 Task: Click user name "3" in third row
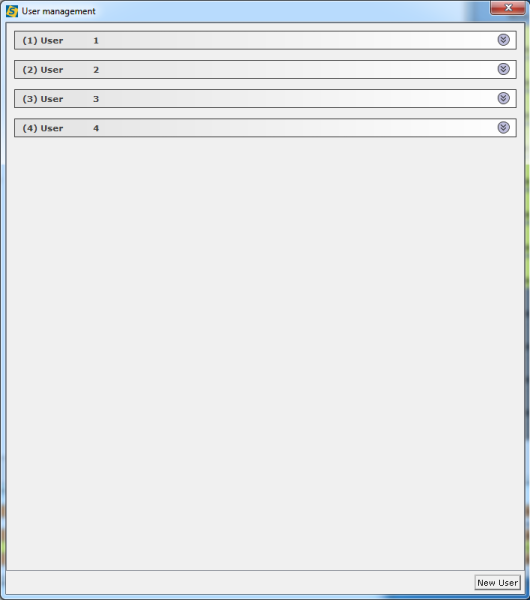point(96,99)
